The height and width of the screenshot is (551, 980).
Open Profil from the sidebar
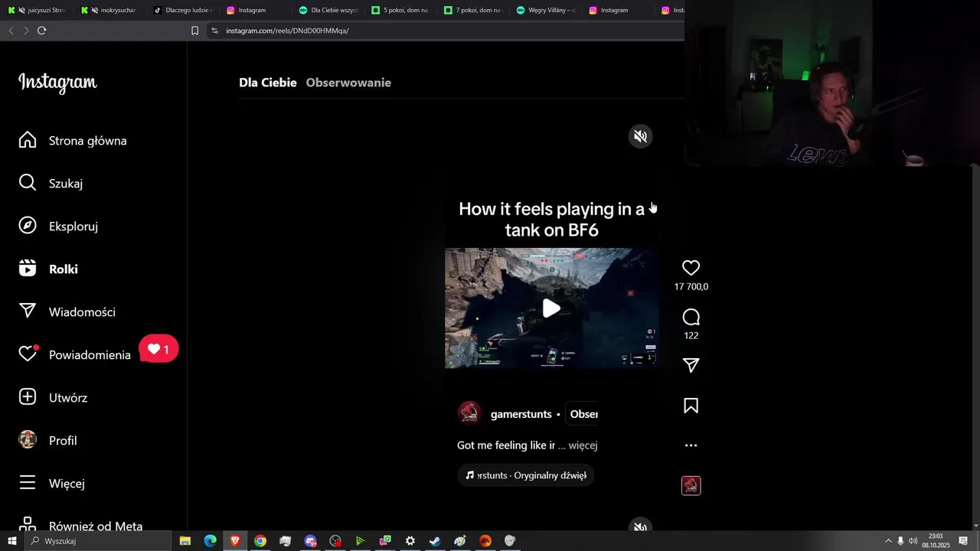pyautogui.click(x=47, y=441)
